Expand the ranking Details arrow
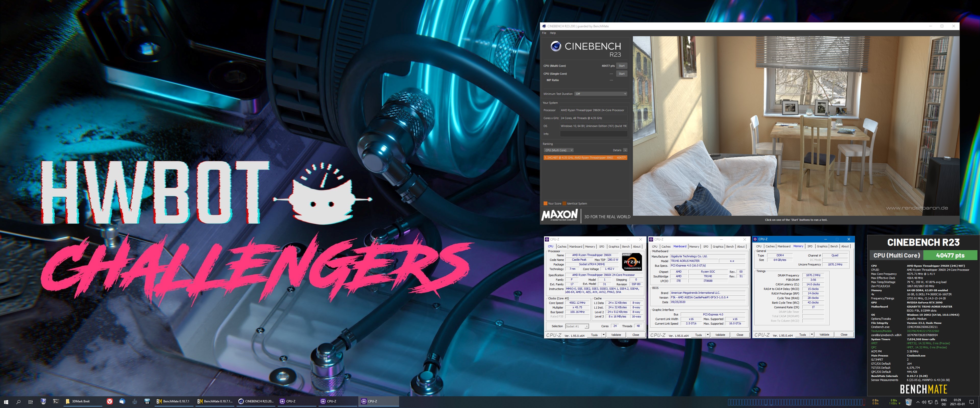 click(x=625, y=150)
